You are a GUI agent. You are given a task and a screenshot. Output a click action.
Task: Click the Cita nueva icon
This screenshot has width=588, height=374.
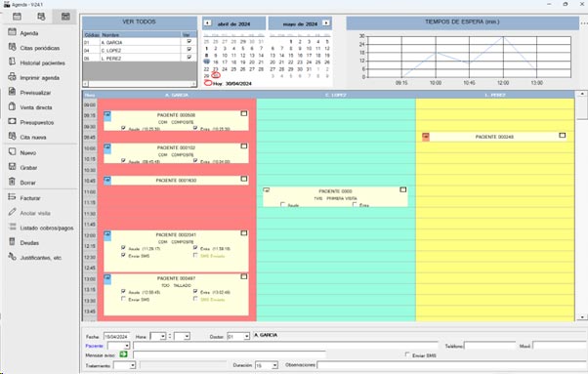point(13,137)
